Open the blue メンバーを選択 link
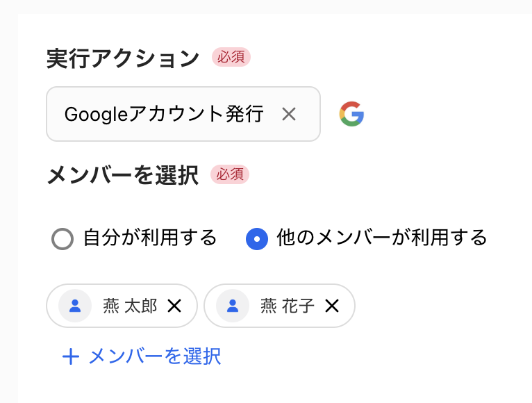 154,356
